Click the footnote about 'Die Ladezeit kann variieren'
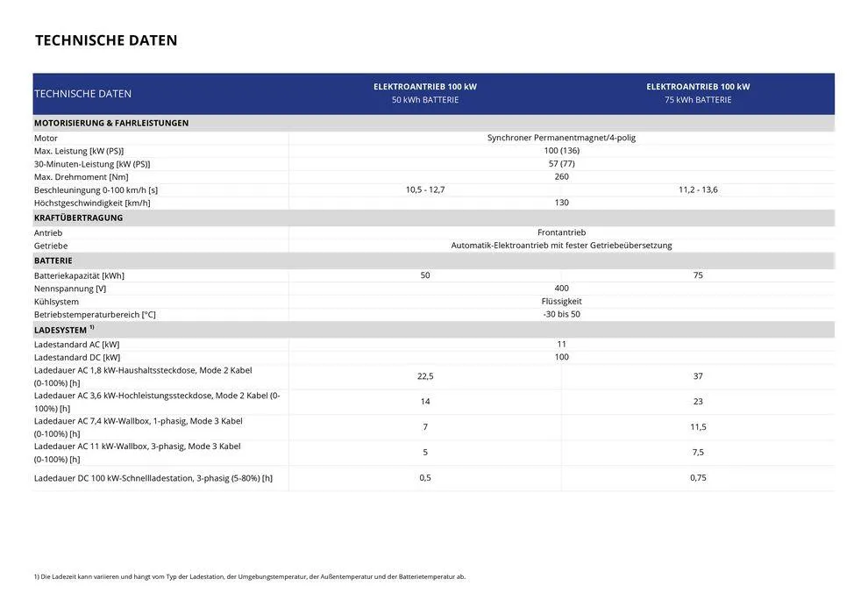Viewport: 868px width, 614px height. 250,576
